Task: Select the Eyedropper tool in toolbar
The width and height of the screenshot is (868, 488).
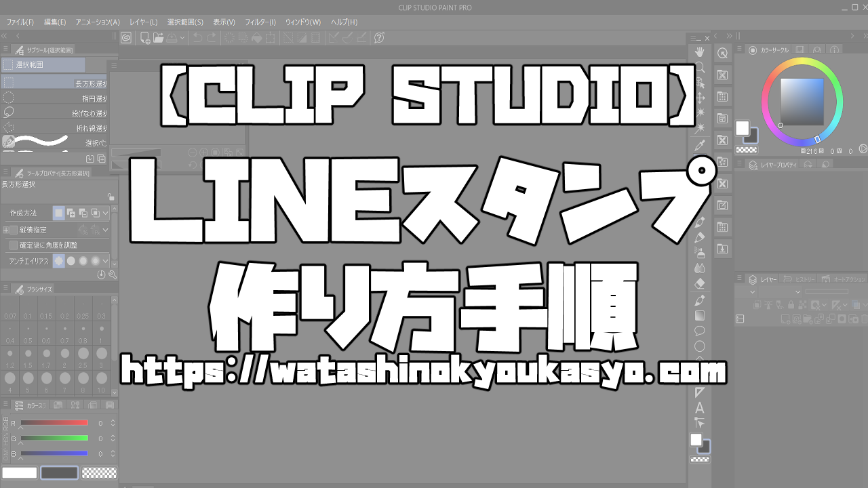Action: point(699,145)
